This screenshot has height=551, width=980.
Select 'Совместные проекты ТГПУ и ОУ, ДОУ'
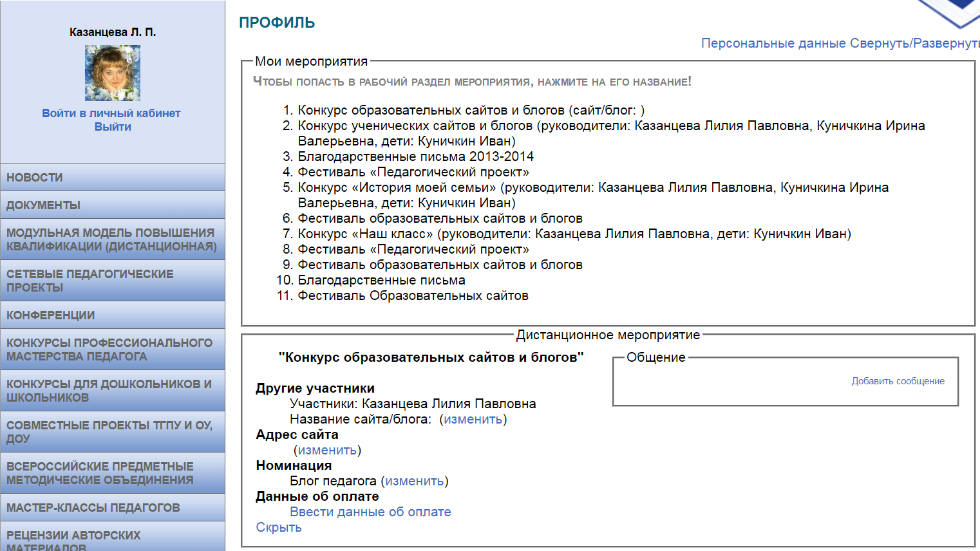(x=113, y=432)
